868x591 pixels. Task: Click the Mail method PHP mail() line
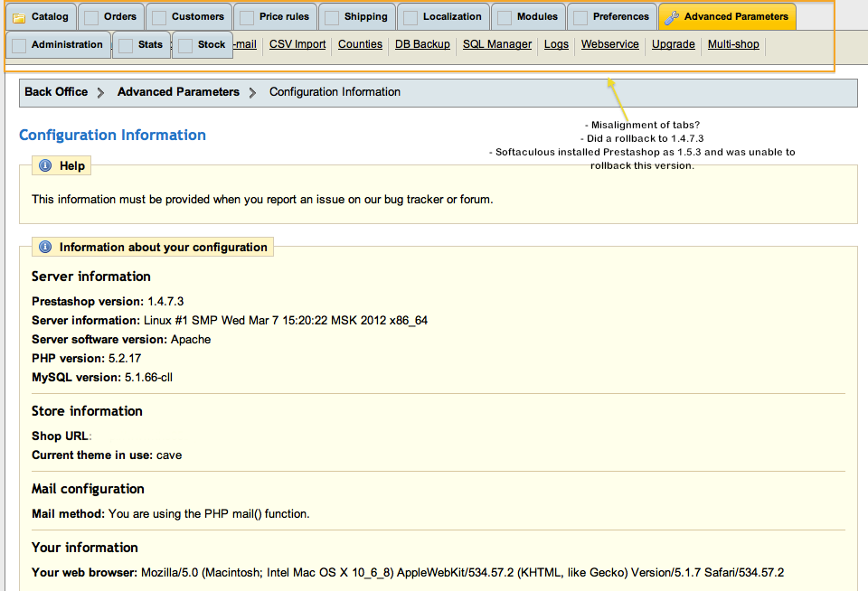[171, 513]
